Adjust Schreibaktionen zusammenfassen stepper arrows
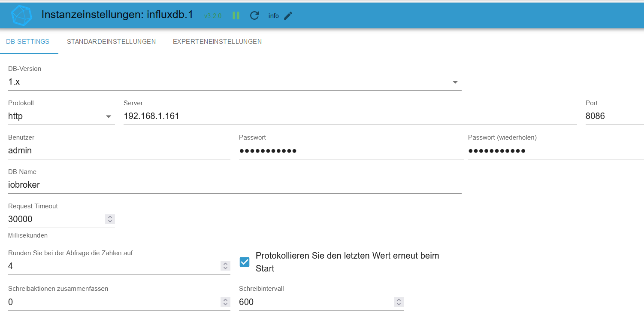The image size is (644, 311). (225, 302)
